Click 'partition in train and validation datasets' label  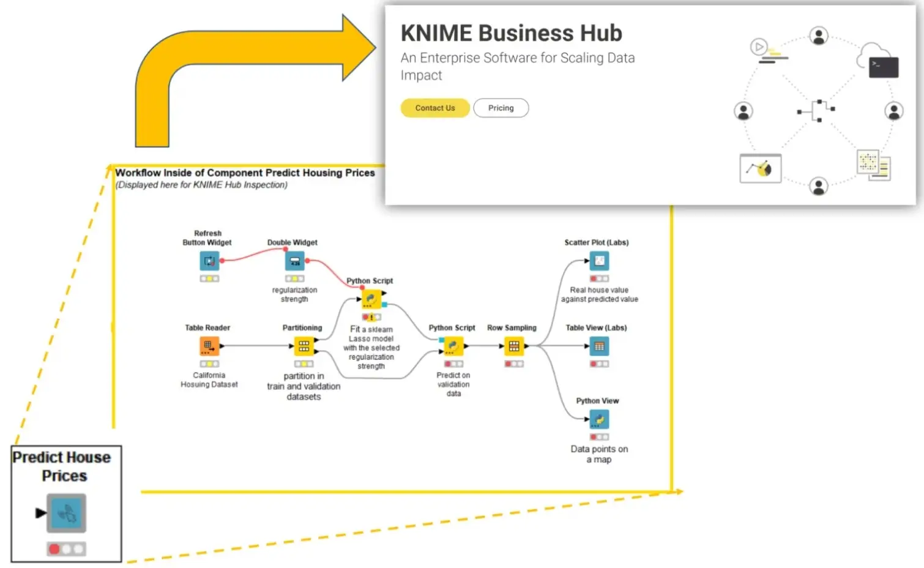[x=304, y=386]
